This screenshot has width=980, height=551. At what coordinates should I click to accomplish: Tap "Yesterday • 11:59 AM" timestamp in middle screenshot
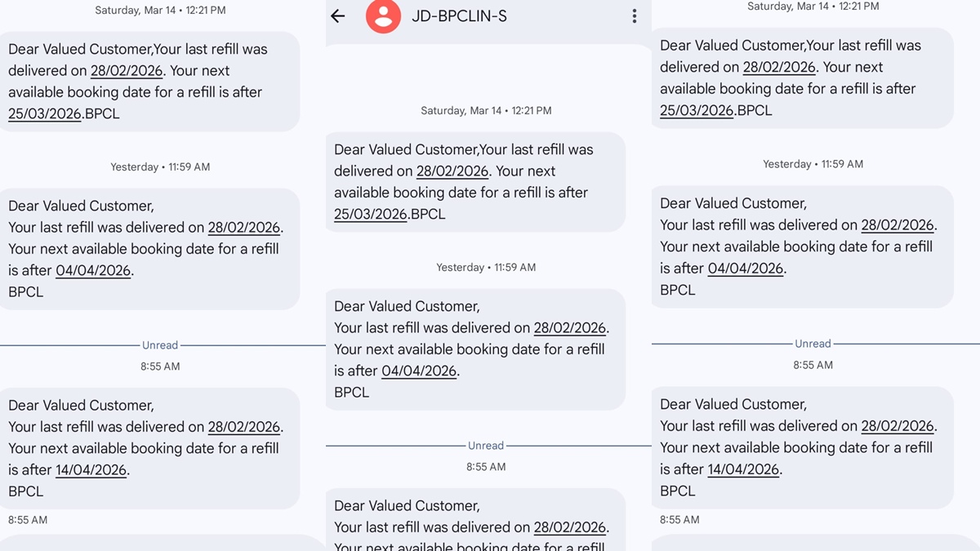(x=486, y=268)
